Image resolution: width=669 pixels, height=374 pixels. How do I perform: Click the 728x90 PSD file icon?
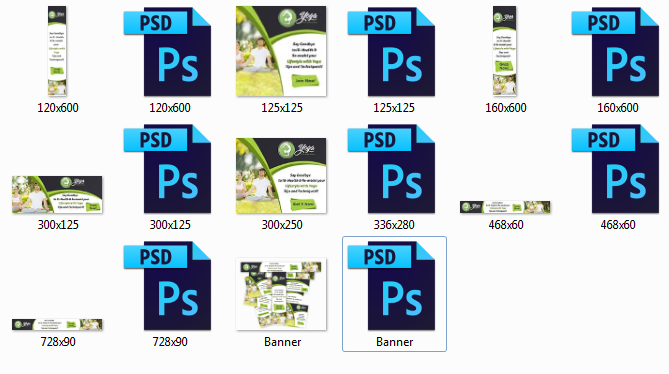pos(168,286)
